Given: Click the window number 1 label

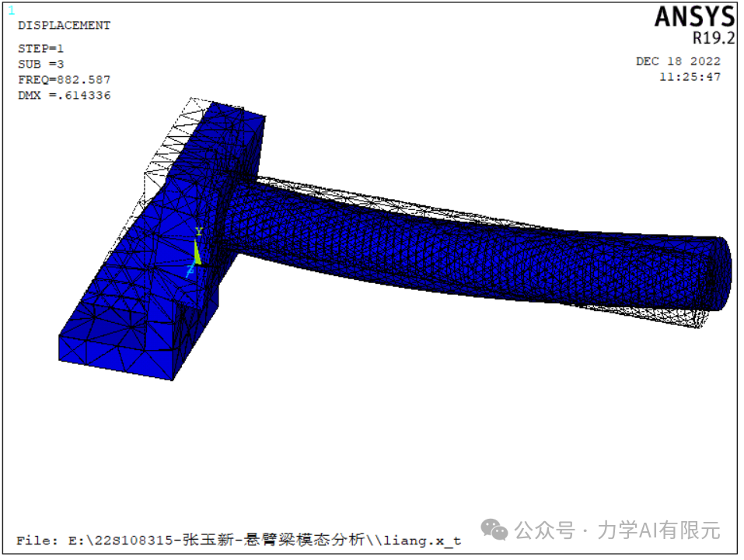Looking at the screenshot, I should tap(12, 10).
